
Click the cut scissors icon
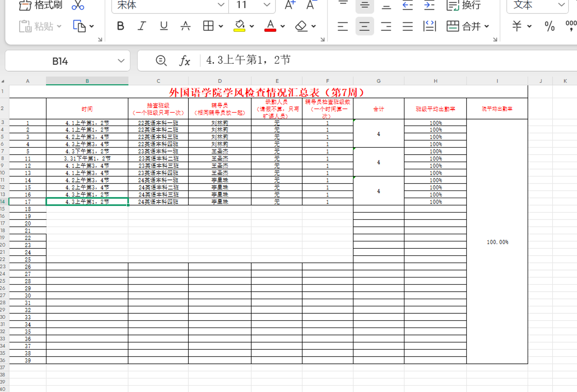pos(77,5)
